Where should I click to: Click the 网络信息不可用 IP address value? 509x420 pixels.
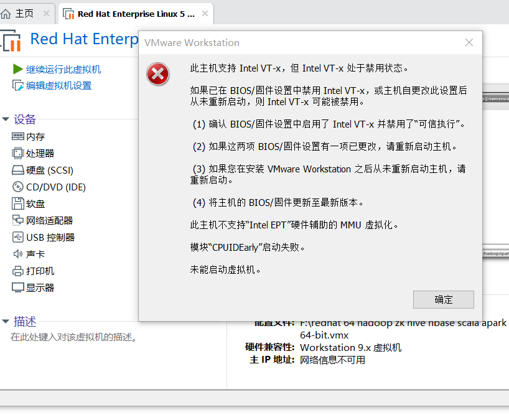[x=332, y=360]
